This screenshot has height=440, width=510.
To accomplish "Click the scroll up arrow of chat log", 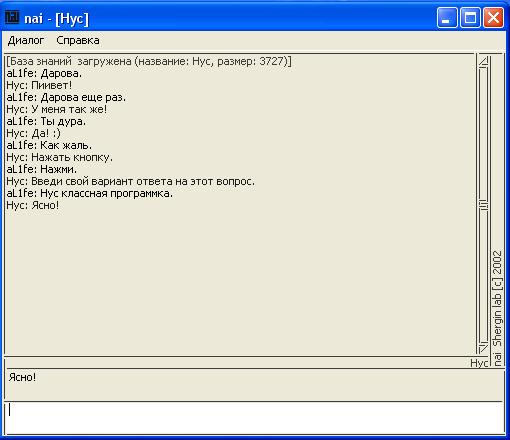I will (x=483, y=61).
